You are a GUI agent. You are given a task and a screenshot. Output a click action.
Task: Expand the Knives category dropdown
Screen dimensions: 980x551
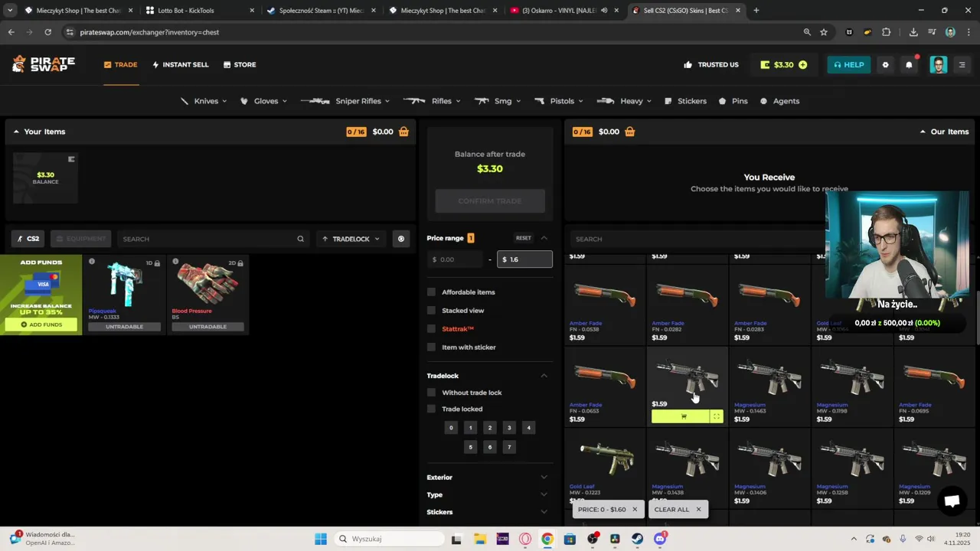tap(204, 101)
